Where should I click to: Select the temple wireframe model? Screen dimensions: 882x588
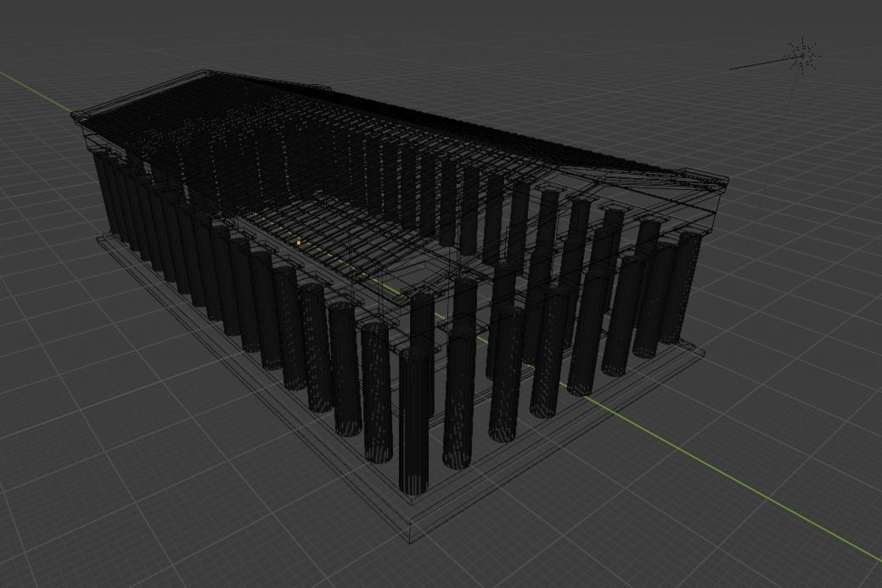(x=400, y=306)
